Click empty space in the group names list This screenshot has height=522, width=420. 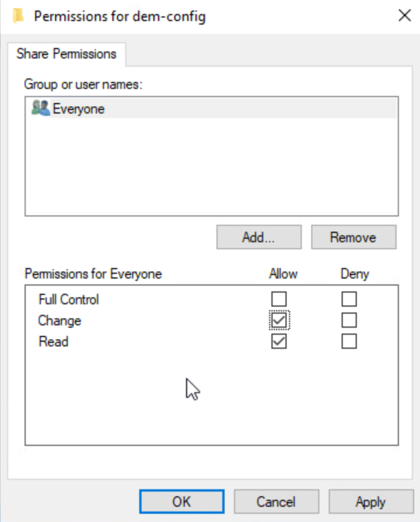pyautogui.click(x=211, y=170)
